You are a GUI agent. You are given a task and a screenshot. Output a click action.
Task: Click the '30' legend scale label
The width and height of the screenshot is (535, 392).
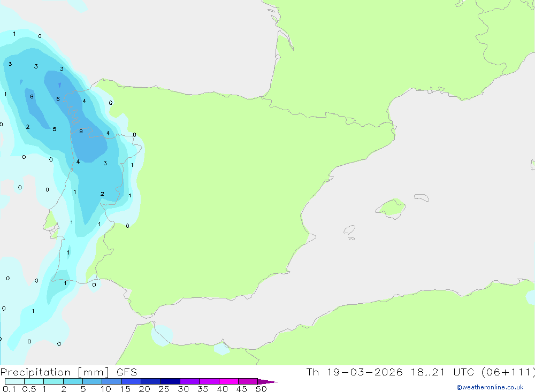184,389
